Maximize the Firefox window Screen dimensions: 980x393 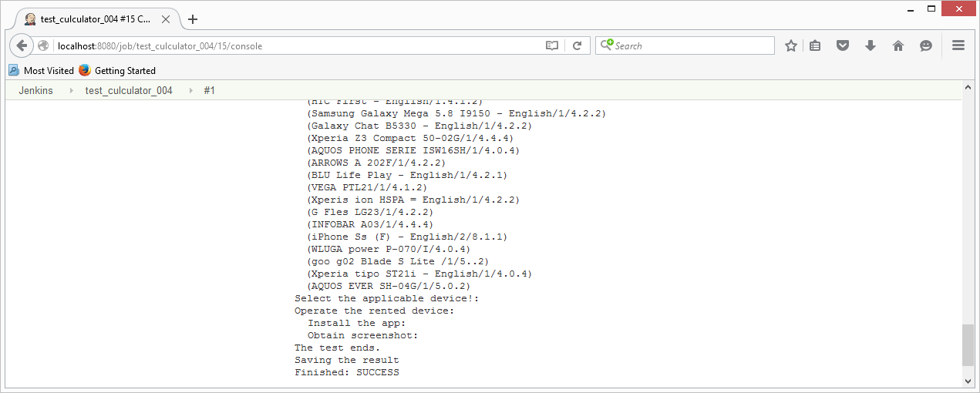(933, 8)
